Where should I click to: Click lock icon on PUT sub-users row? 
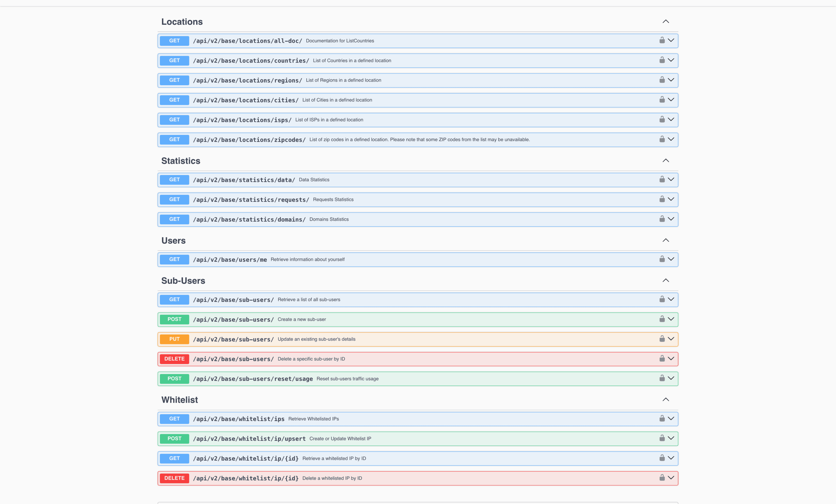662,339
